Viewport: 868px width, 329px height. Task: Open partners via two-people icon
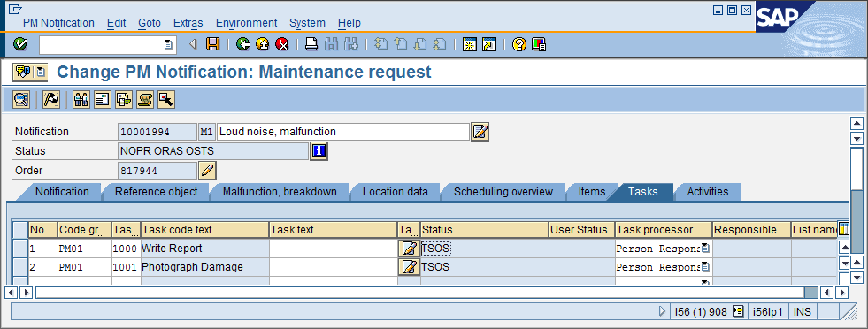coord(81,100)
